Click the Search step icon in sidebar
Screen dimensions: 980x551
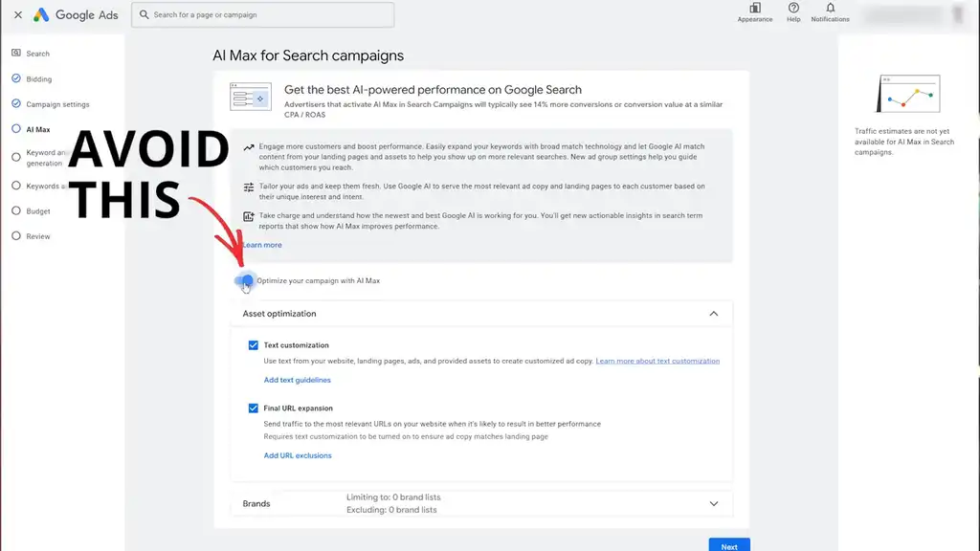pyautogui.click(x=16, y=54)
